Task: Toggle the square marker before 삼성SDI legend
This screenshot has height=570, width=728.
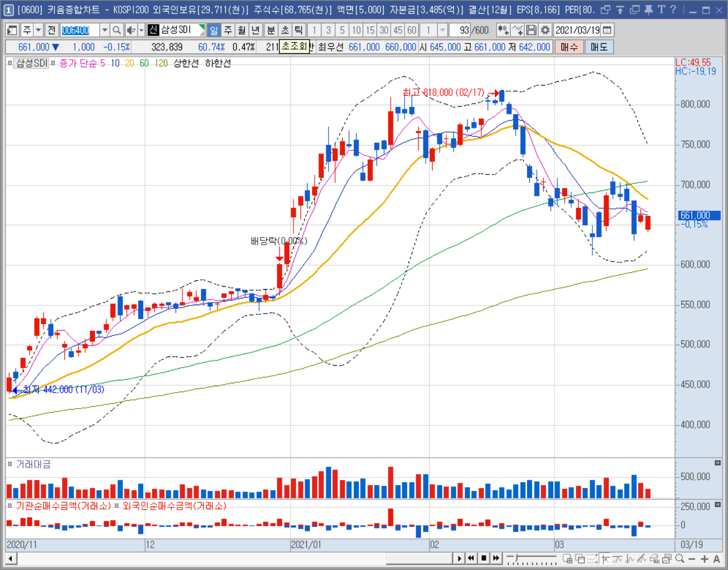Action: tap(10, 63)
